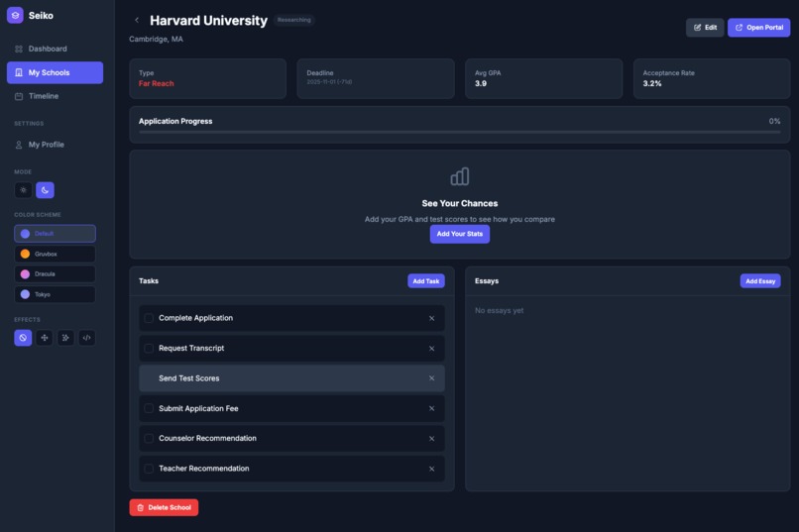This screenshot has width=799, height=532.
Task: Open the Dashboard page
Action: pos(56,49)
